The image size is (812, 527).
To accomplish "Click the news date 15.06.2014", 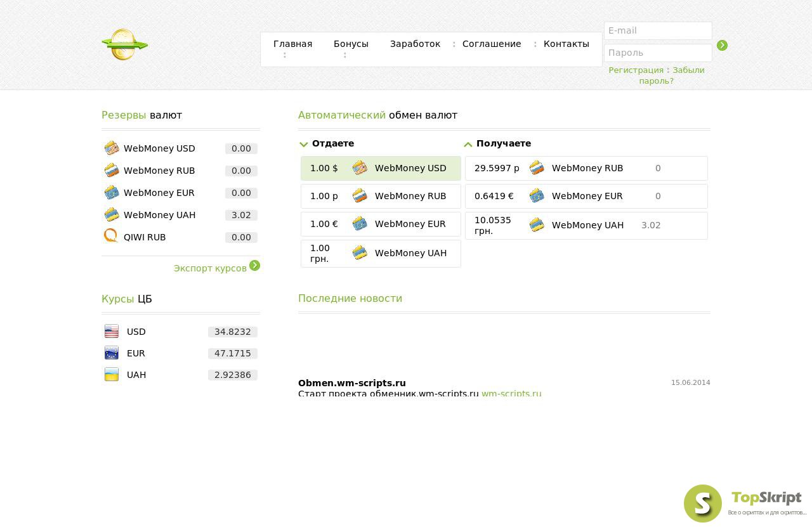I will point(691,382).
